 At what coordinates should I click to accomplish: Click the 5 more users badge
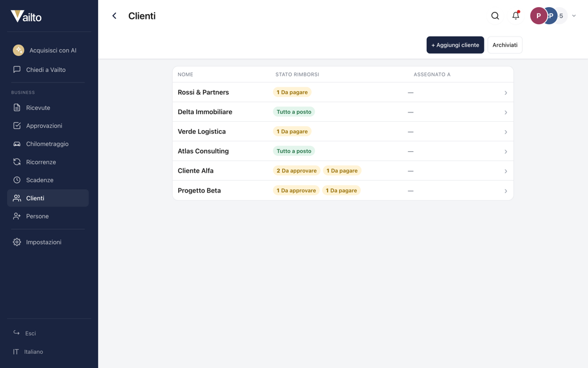[x=562, y=16]
